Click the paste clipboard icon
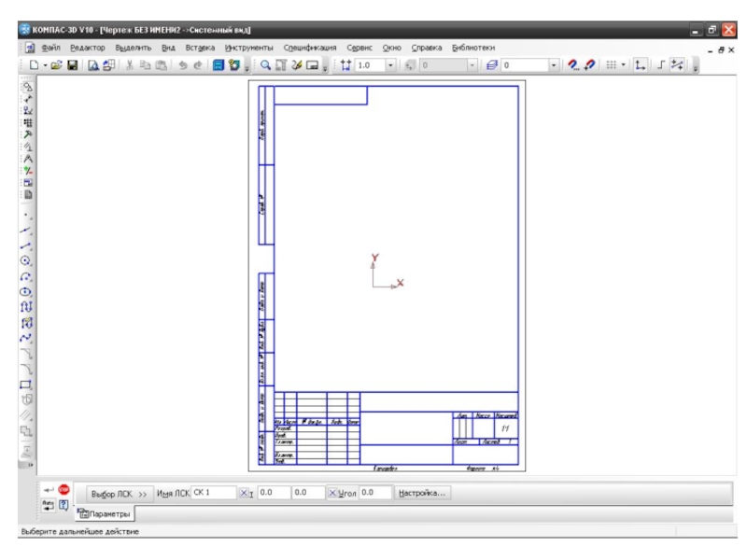The width and height of the screenshot is (747, 560). [162, 65]
